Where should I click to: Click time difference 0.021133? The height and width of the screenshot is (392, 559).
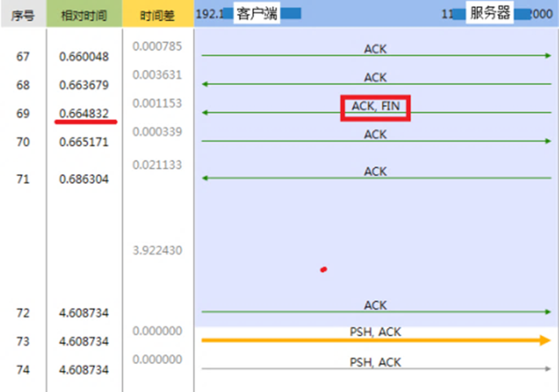click(x=157, y=165)
